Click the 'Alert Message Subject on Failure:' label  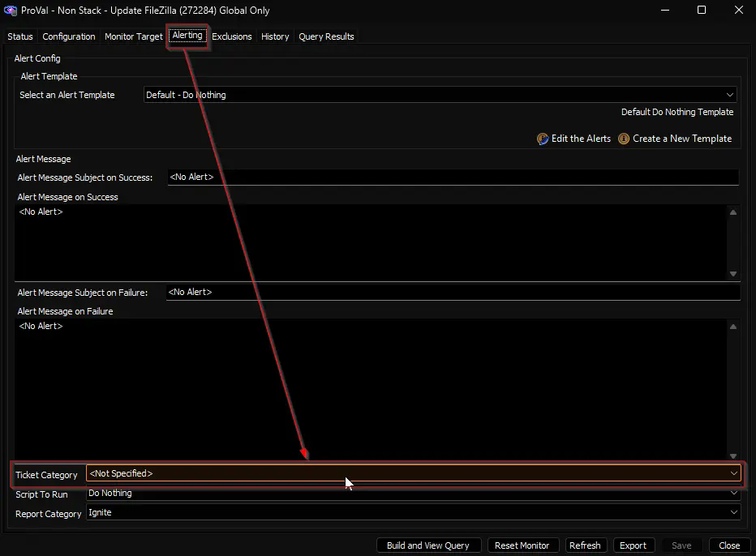click(x=83, y=293)
